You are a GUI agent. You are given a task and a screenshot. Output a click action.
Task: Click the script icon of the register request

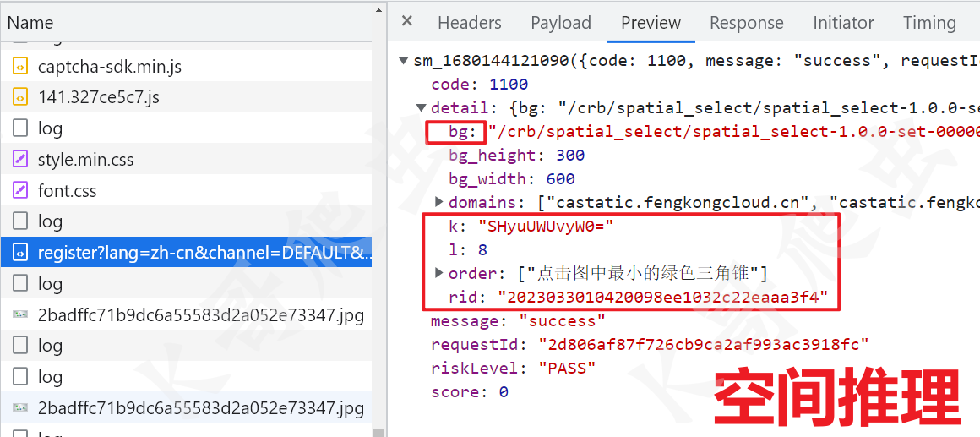point(20,253)
